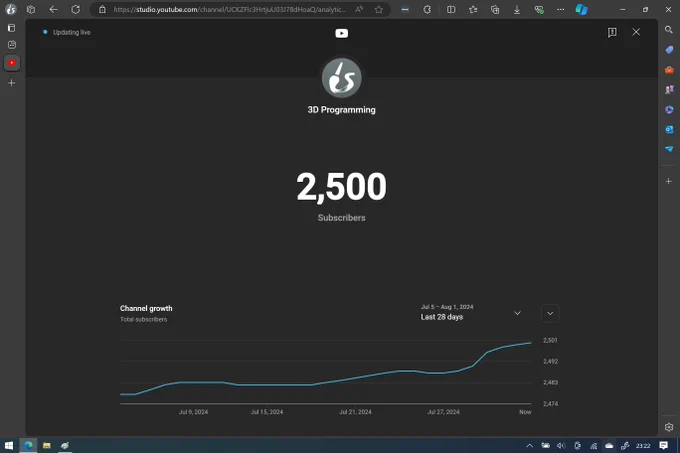The height and width of the screenshot is (453, 680).
Task: Open the Favorites list icon
Action: (473, 9)
